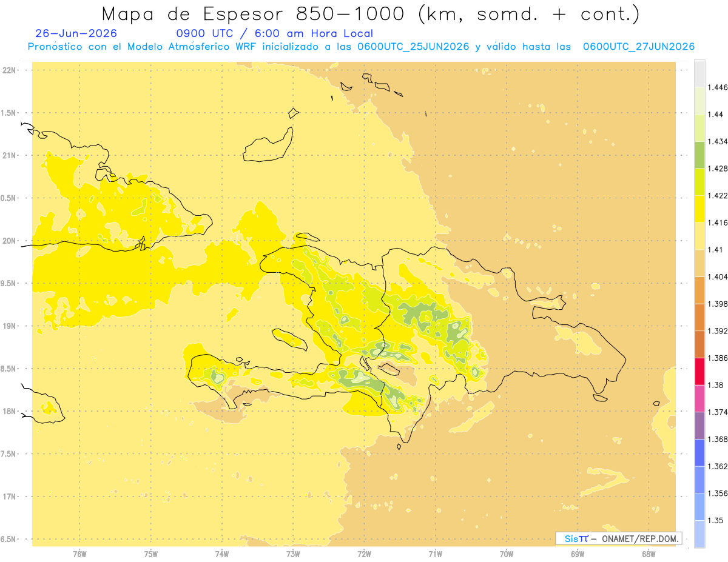Click the "8.5N" latitude label
The height and width of the screenshot is (562, 728).
pos(9,369)
